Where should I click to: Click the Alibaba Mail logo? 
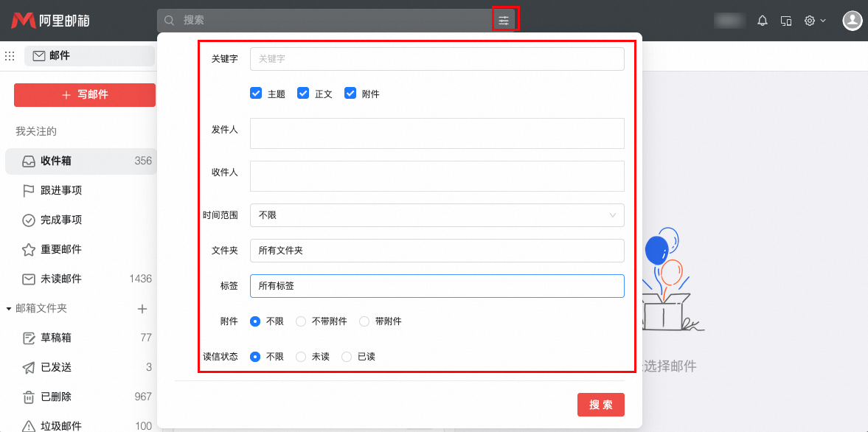click(x=50, y=21)
